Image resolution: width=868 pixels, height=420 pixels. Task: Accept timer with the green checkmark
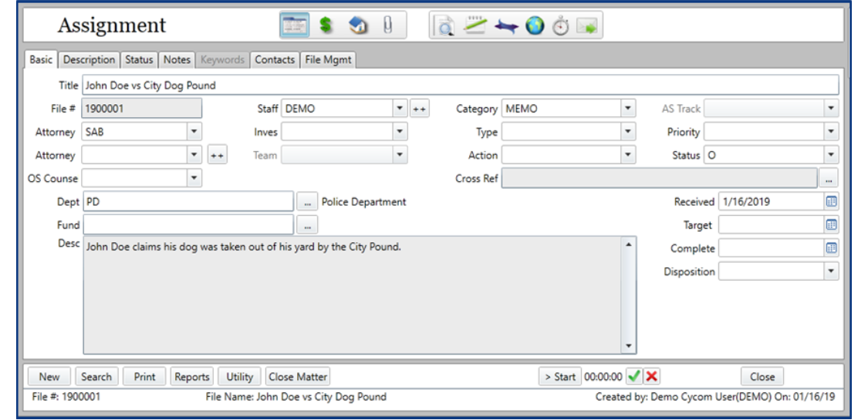coord(634,376)
